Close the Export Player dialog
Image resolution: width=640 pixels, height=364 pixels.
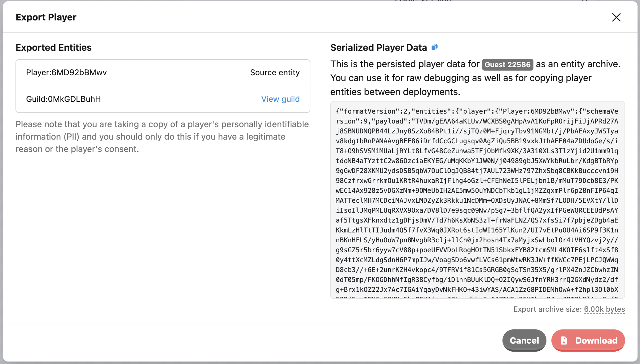(x=616, y=17)
